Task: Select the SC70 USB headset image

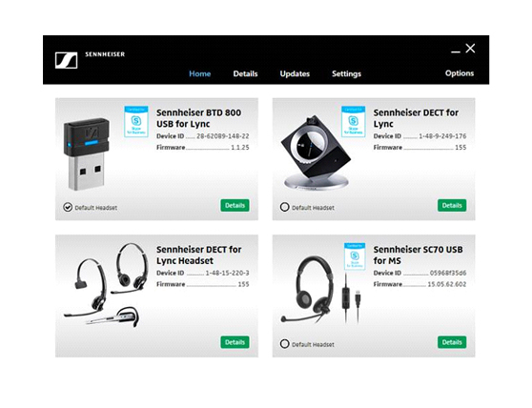Action: 320,290
